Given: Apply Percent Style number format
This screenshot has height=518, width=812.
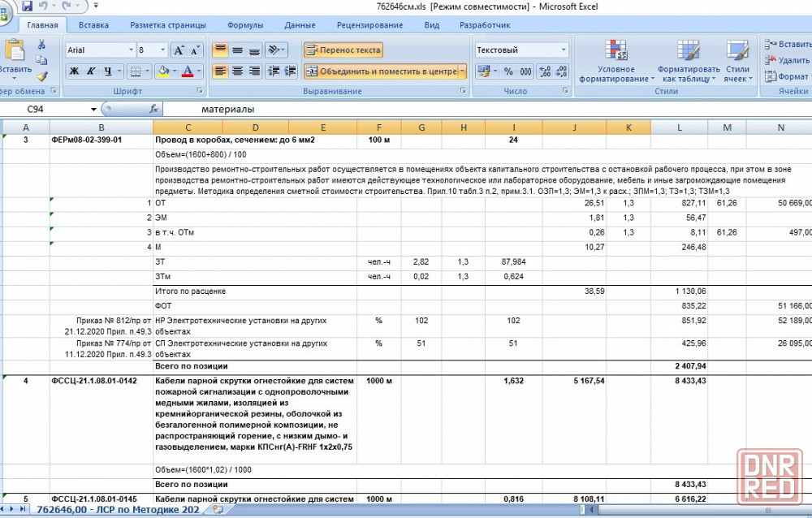Looking at the screenshot, I should (x=508, y=71).
